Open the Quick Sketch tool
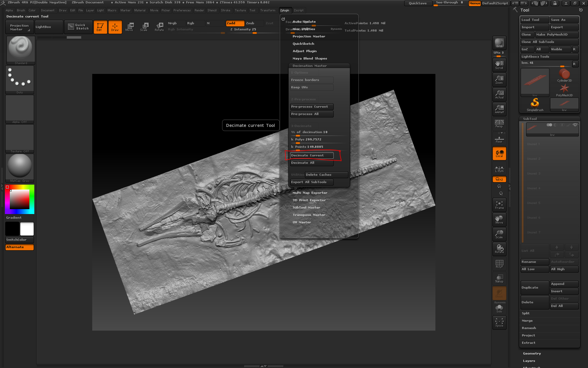The image size is (588, 368). [x=78, y=27]
